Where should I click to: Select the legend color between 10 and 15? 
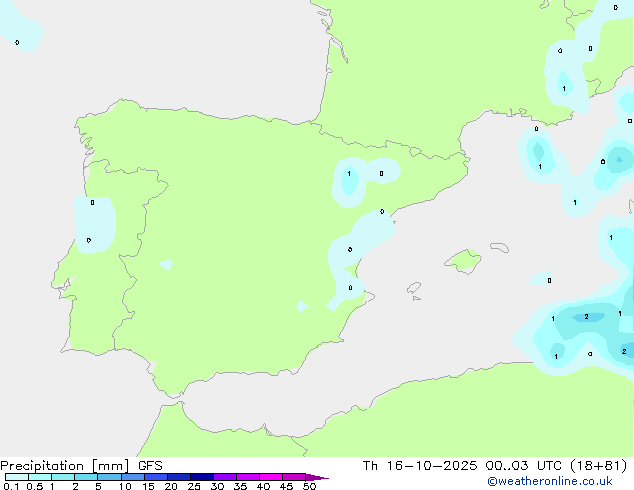(133, 477)
